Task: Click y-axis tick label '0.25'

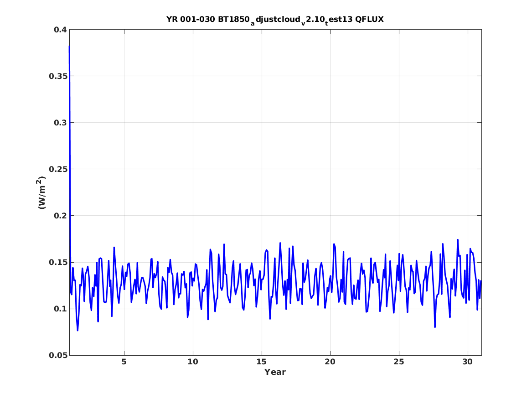Action: click(x=58, y=169)
